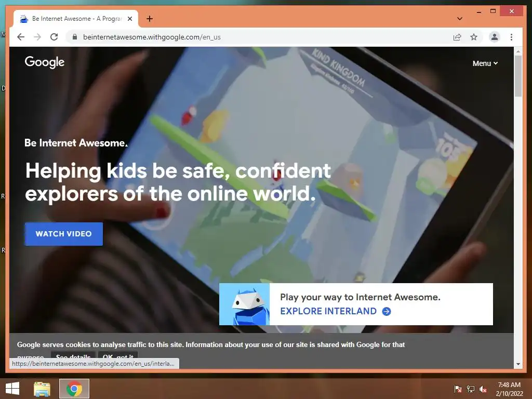Screen dimensions: 532x399
Task: Go back using the browser back arrow
Action: [21, 37]
